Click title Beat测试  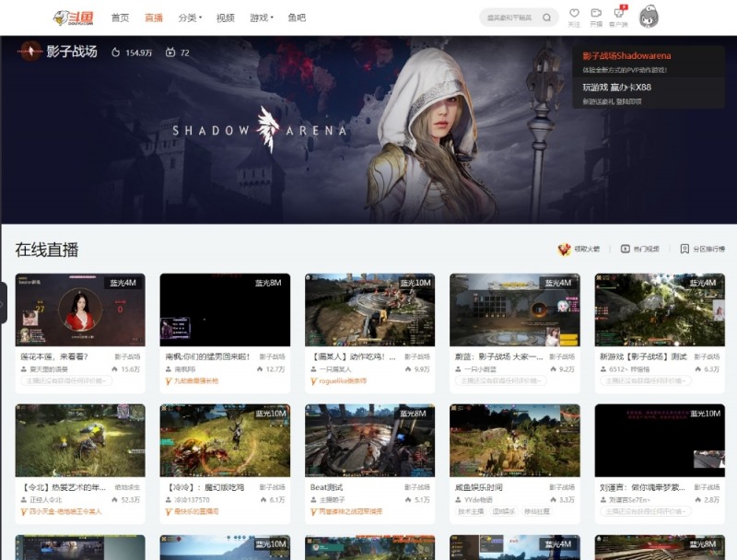(x=327, y=487)
